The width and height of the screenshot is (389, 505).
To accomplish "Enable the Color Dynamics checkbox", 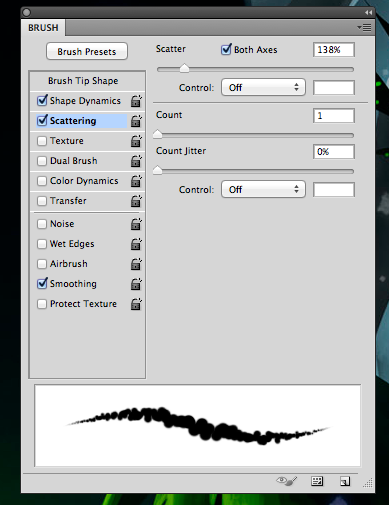I will (x=42, y=181).
